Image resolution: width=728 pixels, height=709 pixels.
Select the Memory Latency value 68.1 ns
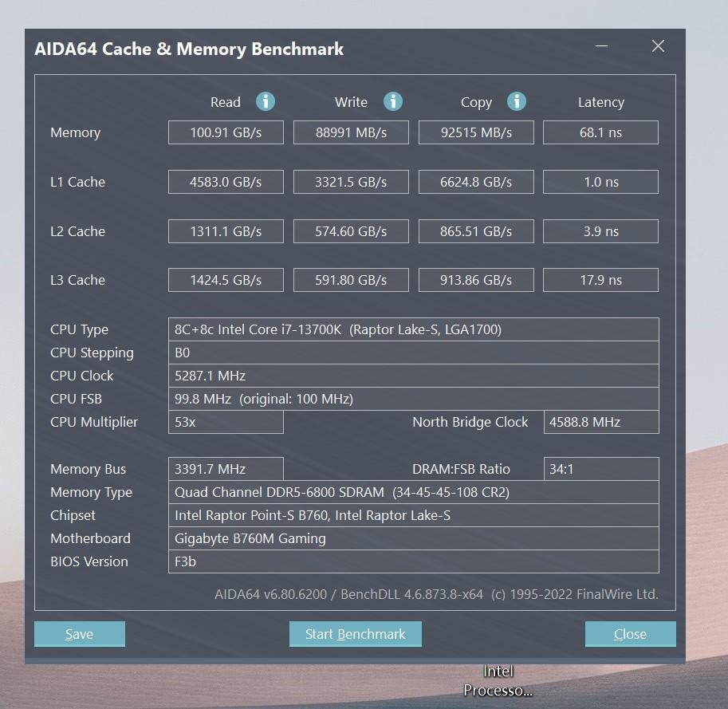tap(600, 132)
